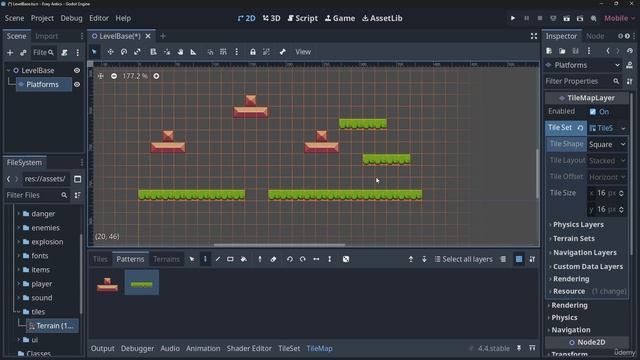Toggle the TileMap picker tool
The height and width of the screenshot is (360, 640).
point(260,259)
